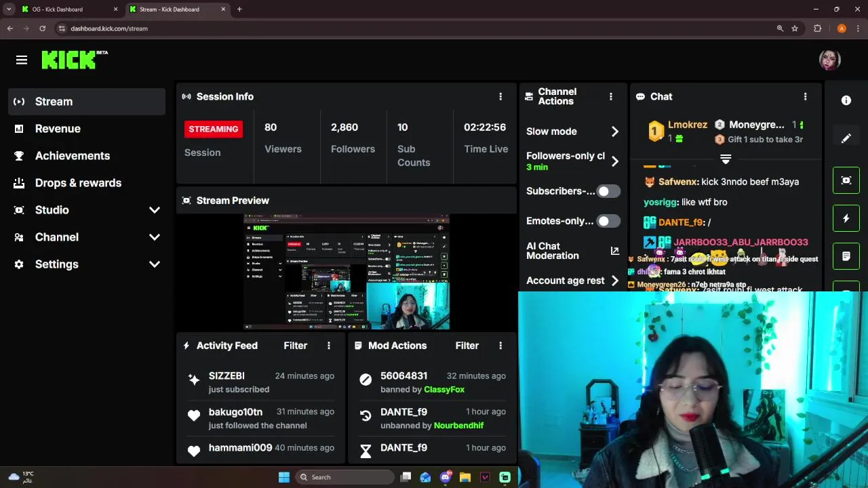This screenshot has height=488, width=868.
Task: Bookmark this page with star icon
Action: click(x=795, y=28)
